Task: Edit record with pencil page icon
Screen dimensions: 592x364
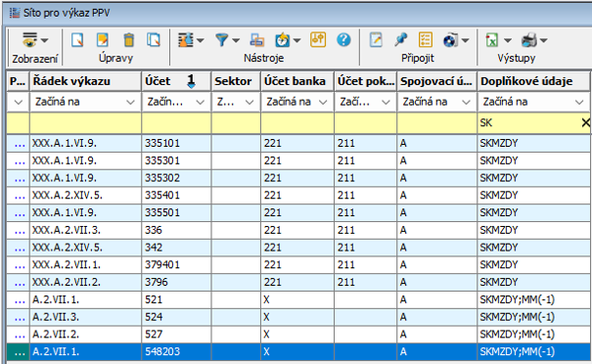Action: (103, 40)
